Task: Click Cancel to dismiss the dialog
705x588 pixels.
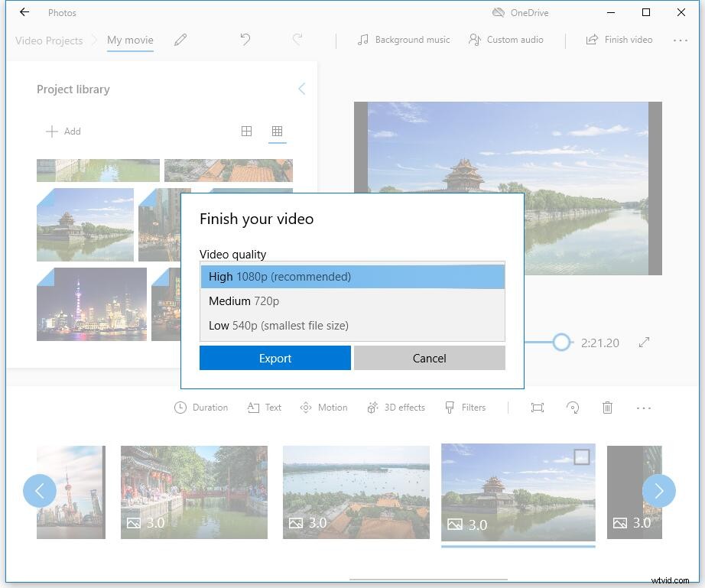Action: pos(429,358)
